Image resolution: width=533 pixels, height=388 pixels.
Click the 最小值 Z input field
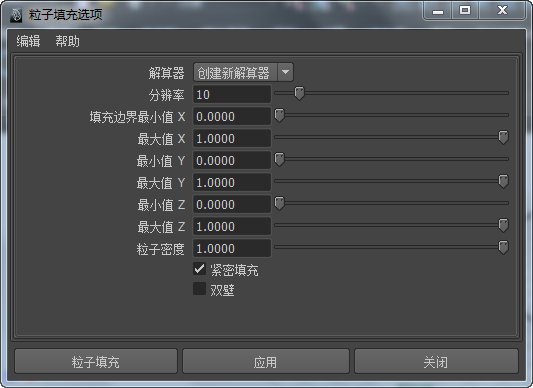click(232, 204)
